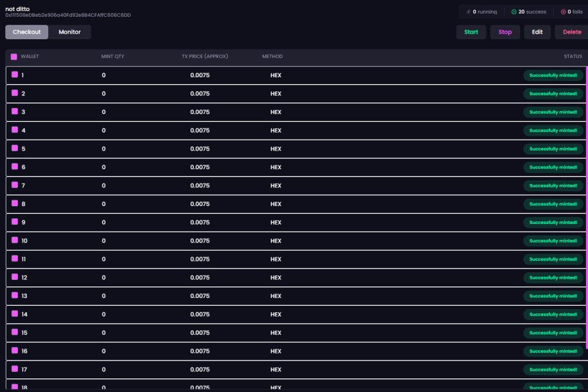Click the 0.0075 price in wallet 11 row
This screenshot has width=588, height=392.
click(200, 259)
